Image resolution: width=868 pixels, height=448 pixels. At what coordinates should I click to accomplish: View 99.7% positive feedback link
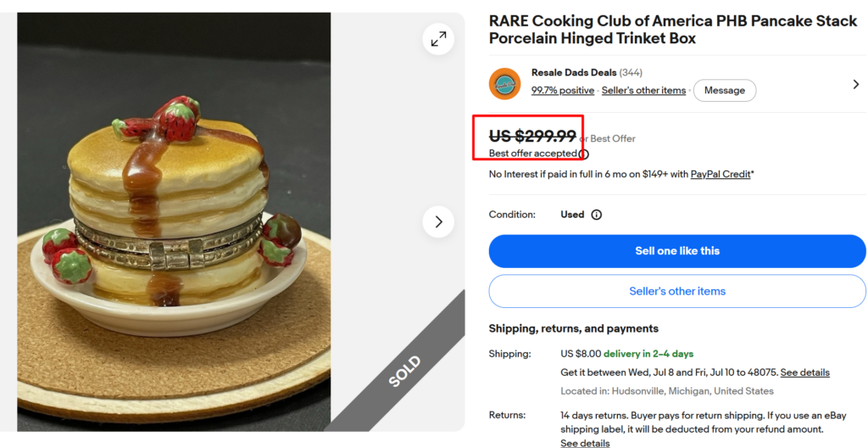pyautogui.click(x=563, y=91)
